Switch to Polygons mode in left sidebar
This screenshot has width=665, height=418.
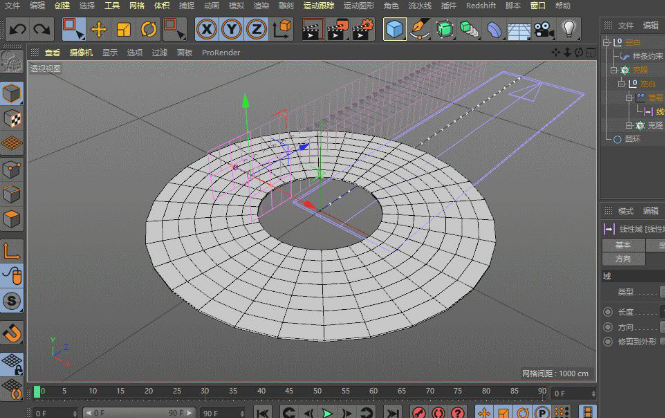[x=12, y=218]
